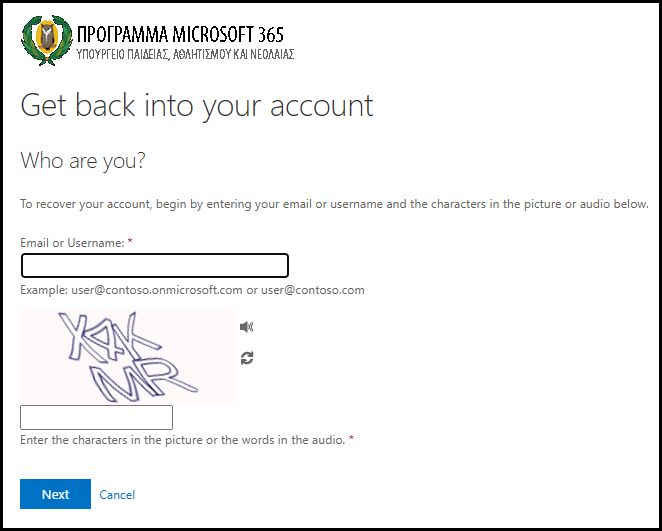
Task: Click the captcha characters entry field
Action: [x=97, y=417]
